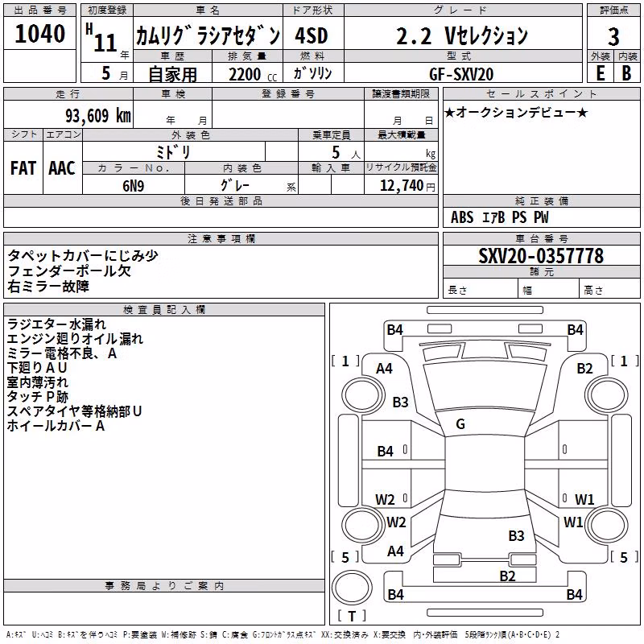The image size is (644, 644).
Task: Click header 譲渡書類期限
Action: (401, 93)
